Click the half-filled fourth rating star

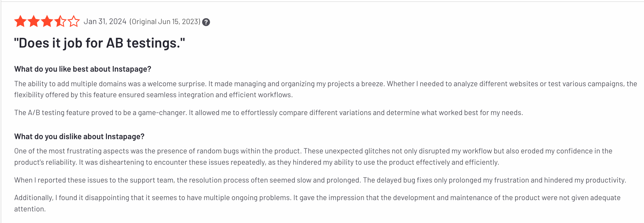click(60, 22)
